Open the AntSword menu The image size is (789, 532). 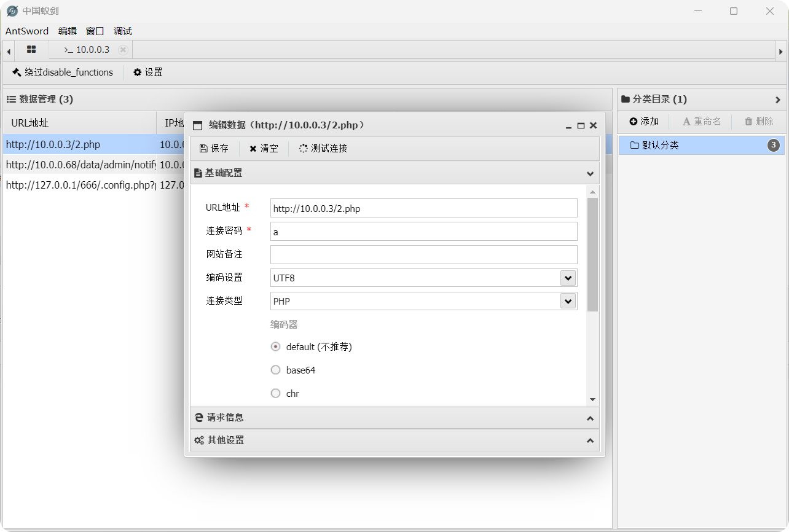[27, 31]
